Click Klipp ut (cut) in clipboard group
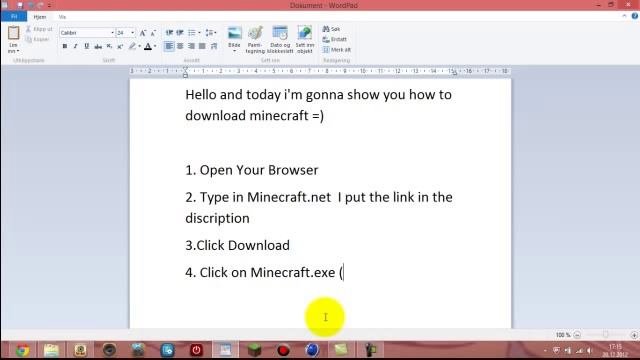640x360 pixels. coord(39,29)
